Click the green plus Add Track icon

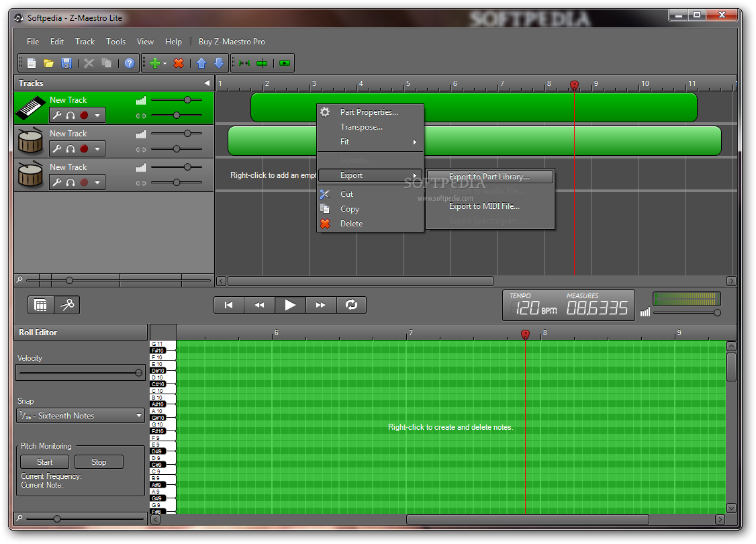tap(155, 63)
